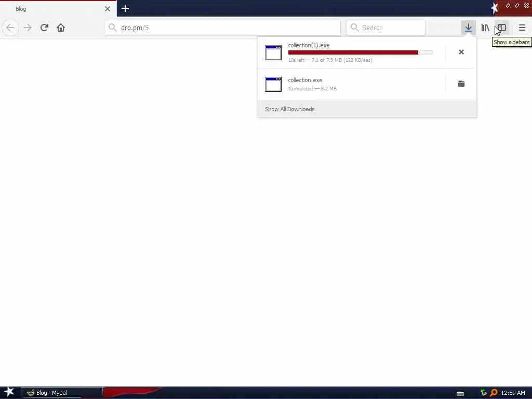532x399 pixels.
Task: Click the magnifier icon in the address bar
Action: 112,28
